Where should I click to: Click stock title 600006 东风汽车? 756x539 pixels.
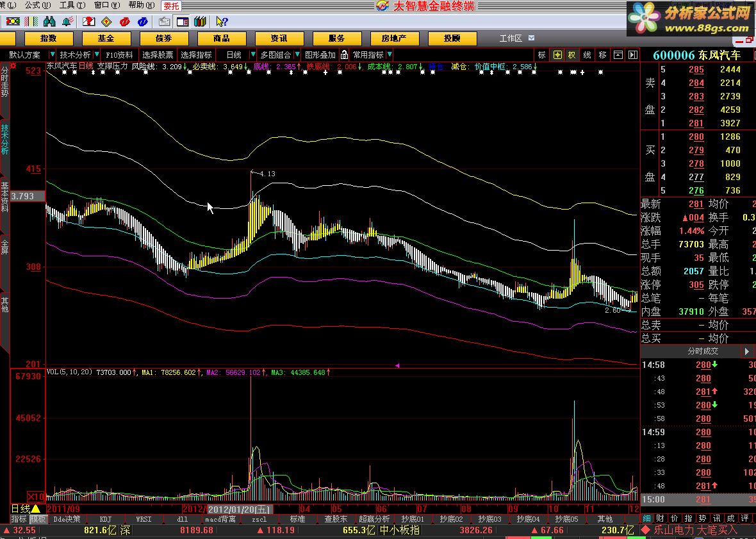(696, 55)
